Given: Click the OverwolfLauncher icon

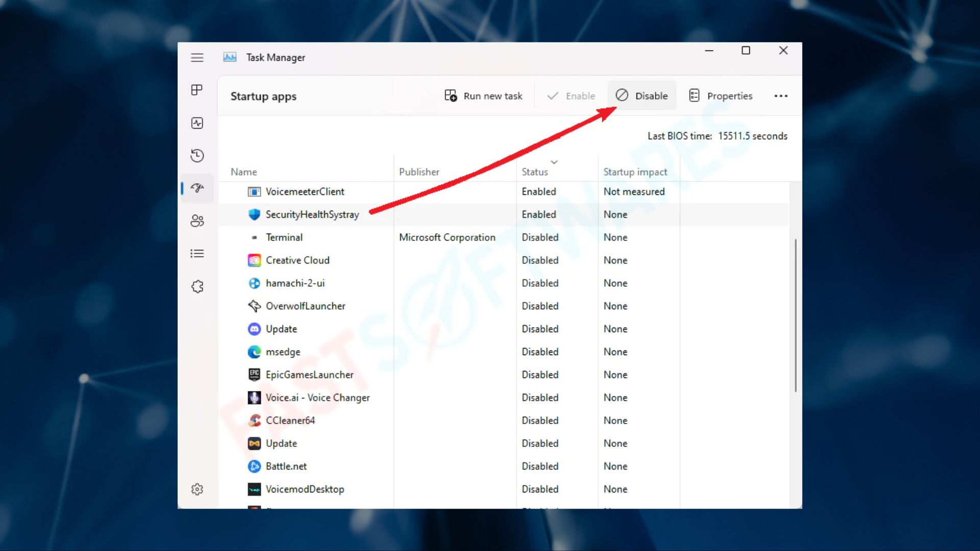Looking at the screenshot, I should click(x=254, y=306).
